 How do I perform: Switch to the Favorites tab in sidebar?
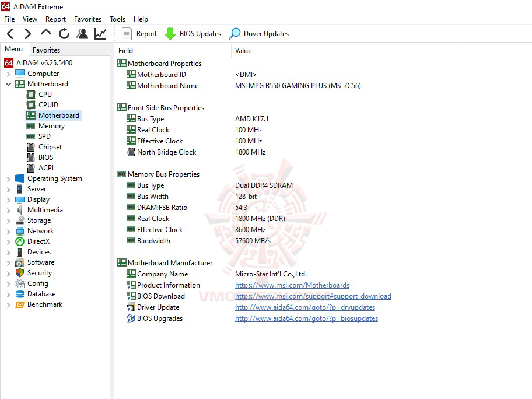(x=46, y=50)
